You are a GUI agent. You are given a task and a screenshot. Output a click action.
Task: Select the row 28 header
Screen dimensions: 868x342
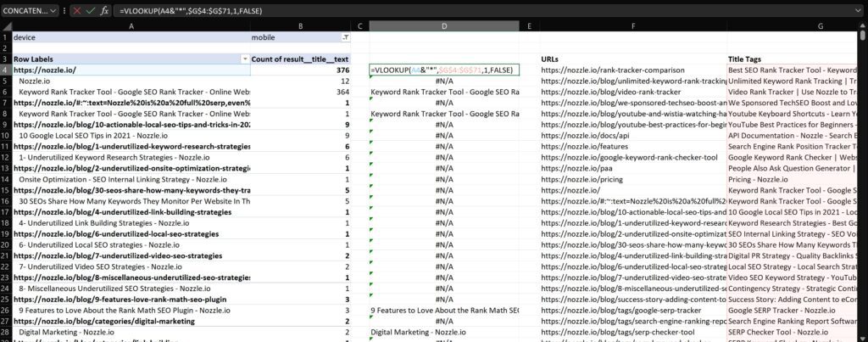click(x=6, y=332)
